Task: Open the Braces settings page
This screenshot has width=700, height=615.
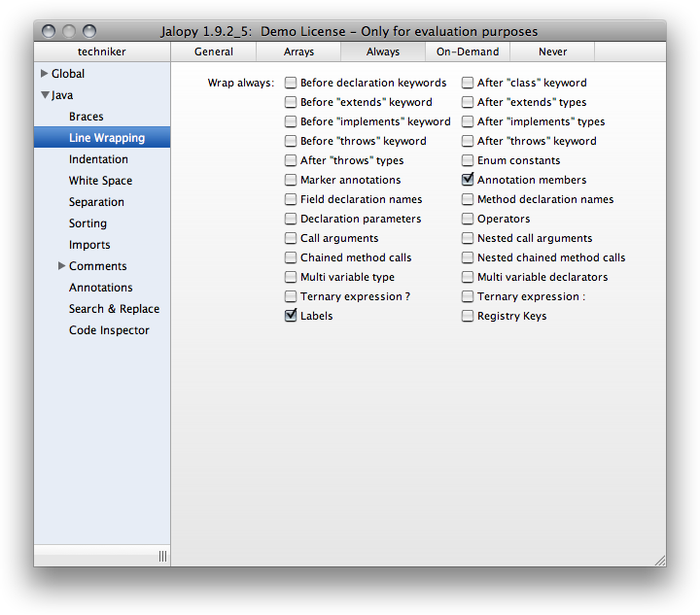Action: point(87,117)
